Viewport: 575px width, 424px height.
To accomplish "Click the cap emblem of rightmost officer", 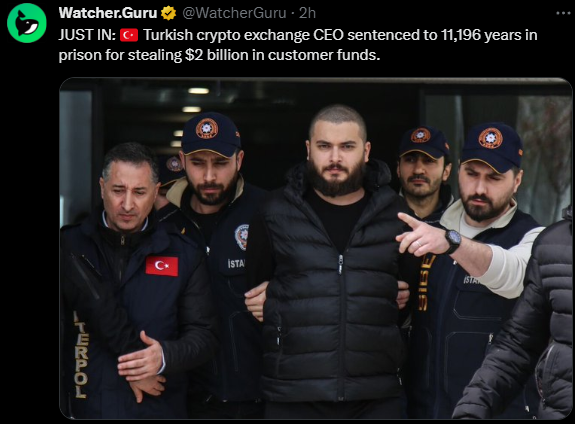I will point(490,138).
